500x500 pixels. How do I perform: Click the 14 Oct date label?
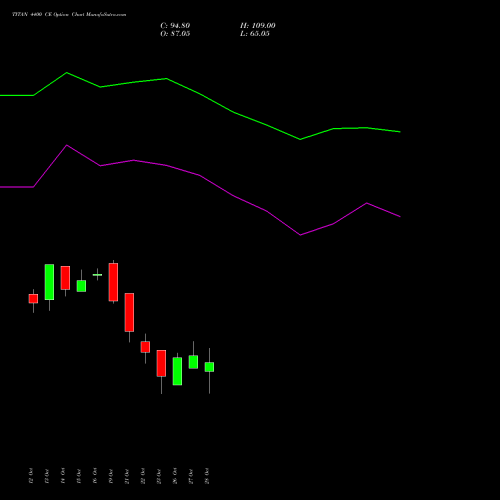tap(63, 476)
